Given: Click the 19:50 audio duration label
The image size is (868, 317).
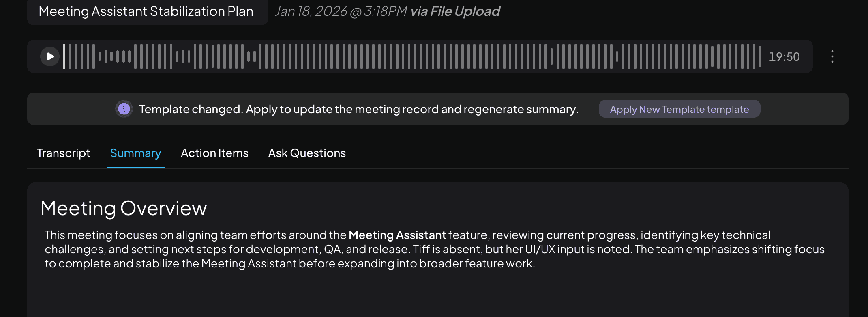Looking at the screenshot, I should point(784,57).
